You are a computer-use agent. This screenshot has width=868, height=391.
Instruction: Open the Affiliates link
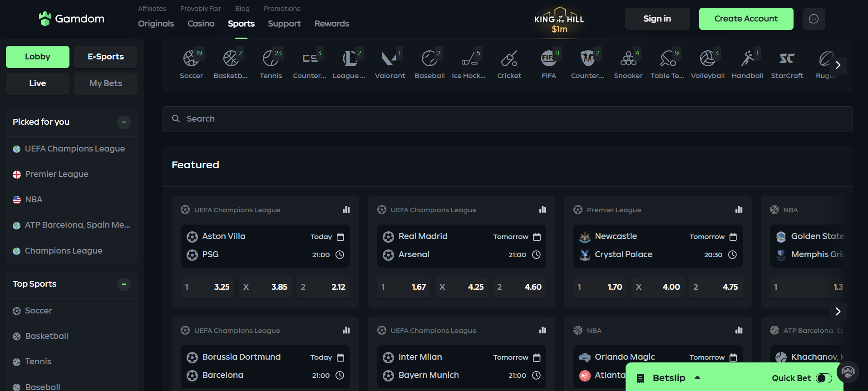click(152, 9)
